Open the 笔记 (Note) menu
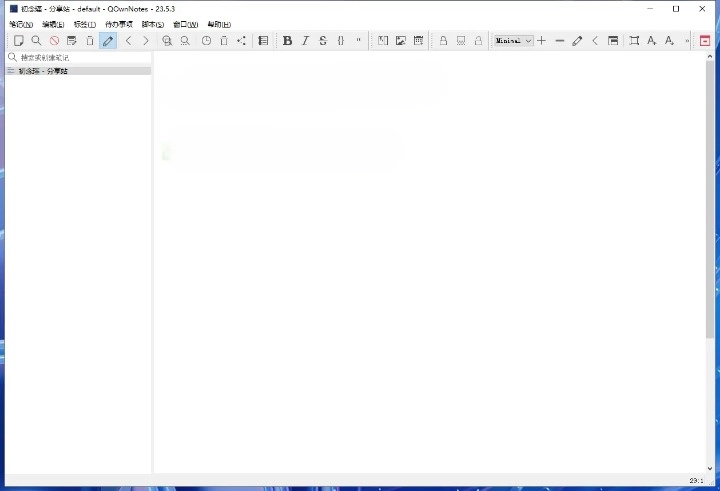 click(21, 24)
